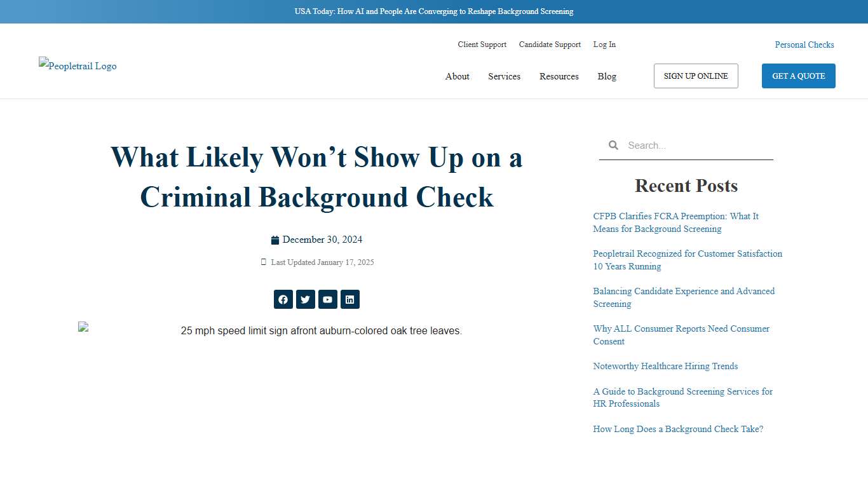Share the article on Facebook
This screenshot has width=868, height=488.
[283, 299]
